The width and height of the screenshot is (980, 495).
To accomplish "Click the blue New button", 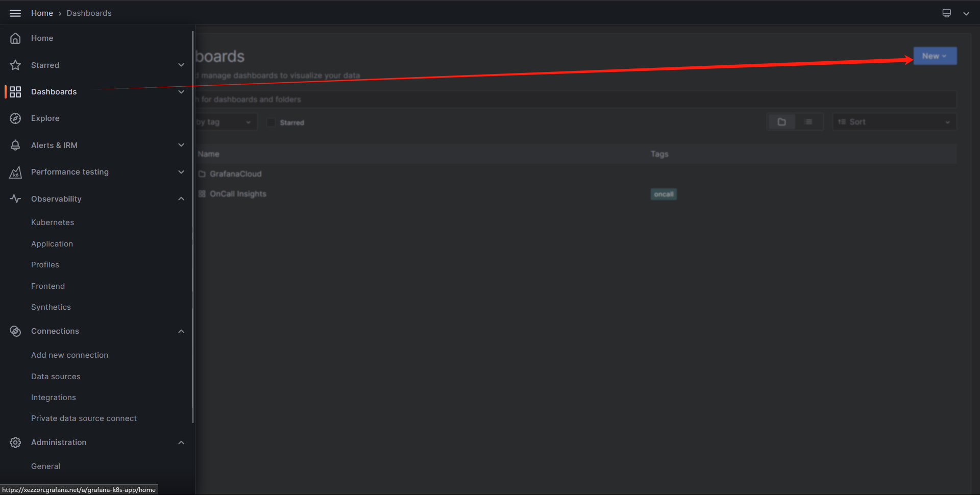I will point(935,56).
